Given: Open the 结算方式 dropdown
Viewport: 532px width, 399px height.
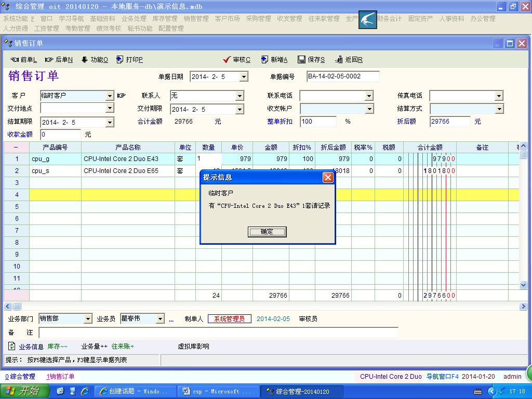Looking at the screenshot, I should pos(499,109).
